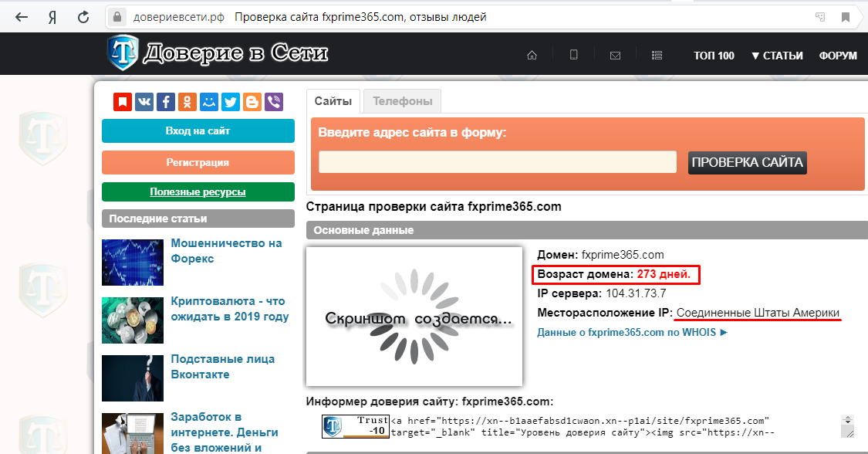Click the browser address bar URL text
Viewport: 868px width, 454px height.
pos(179,17)
